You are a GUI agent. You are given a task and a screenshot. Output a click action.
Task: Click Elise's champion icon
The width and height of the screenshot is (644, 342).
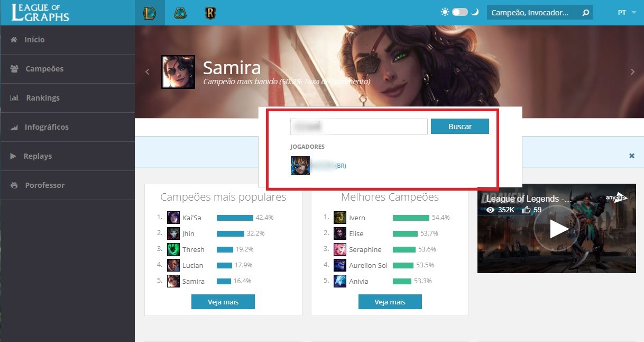tap(340, 233)
